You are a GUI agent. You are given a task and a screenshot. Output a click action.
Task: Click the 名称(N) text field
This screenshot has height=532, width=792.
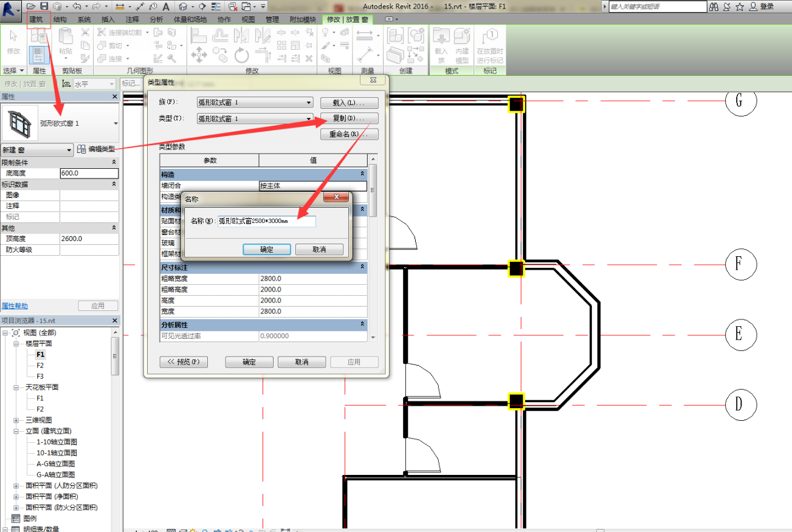click(x=267, y=222)
